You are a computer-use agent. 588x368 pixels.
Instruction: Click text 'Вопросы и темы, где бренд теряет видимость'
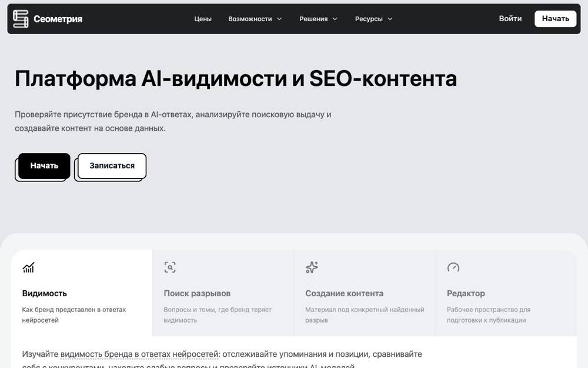pyautogui.click(x=218, y=314)
